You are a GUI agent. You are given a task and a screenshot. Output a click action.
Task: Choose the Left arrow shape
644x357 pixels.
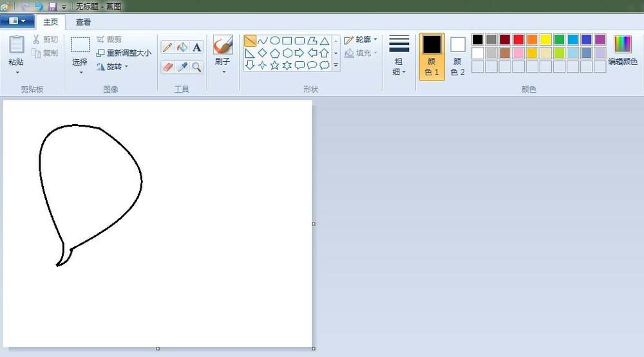point(312,53)
